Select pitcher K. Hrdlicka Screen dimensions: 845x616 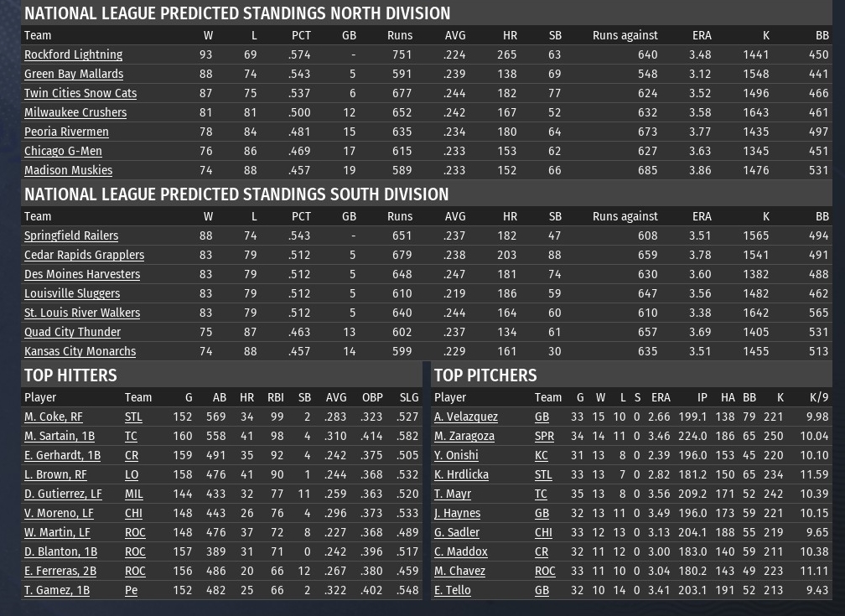(x=461, y=474)
